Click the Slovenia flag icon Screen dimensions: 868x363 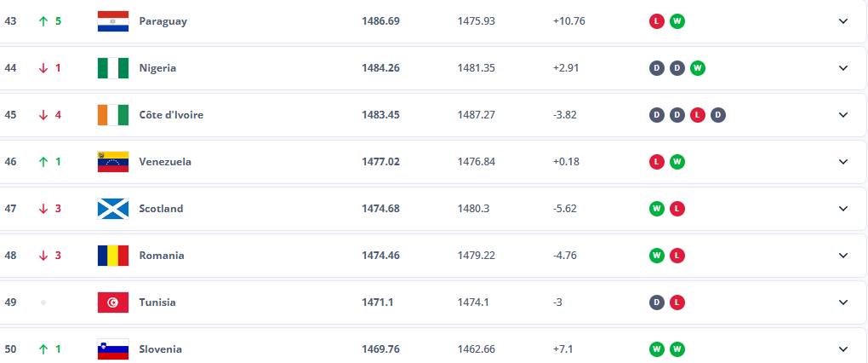[113, 349]
